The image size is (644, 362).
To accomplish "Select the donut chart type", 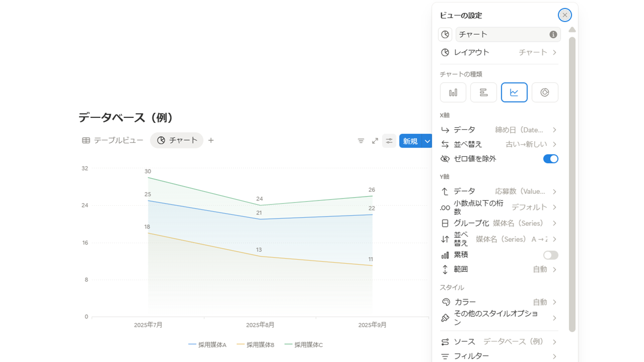I will [545, 93].
